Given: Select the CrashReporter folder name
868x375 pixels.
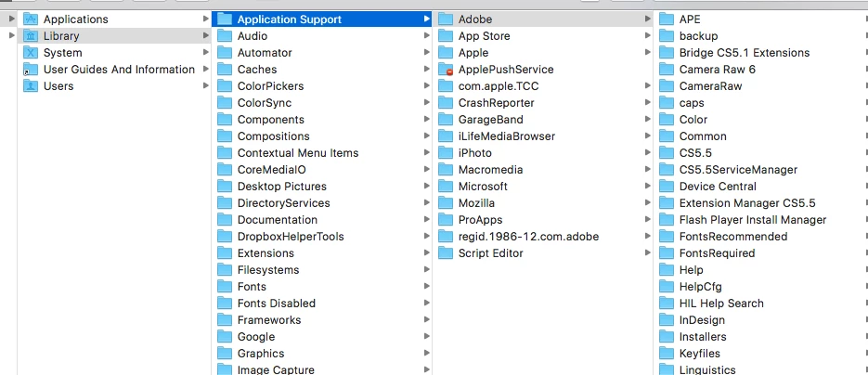Looking at the screenshot, I should (x=496, y=103).
